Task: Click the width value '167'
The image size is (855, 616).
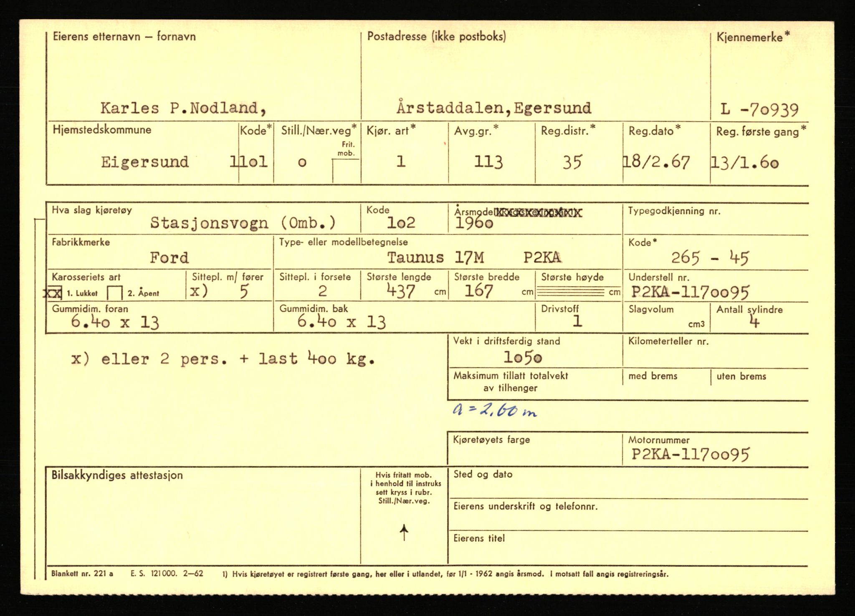Action: (x=479, y=291)
